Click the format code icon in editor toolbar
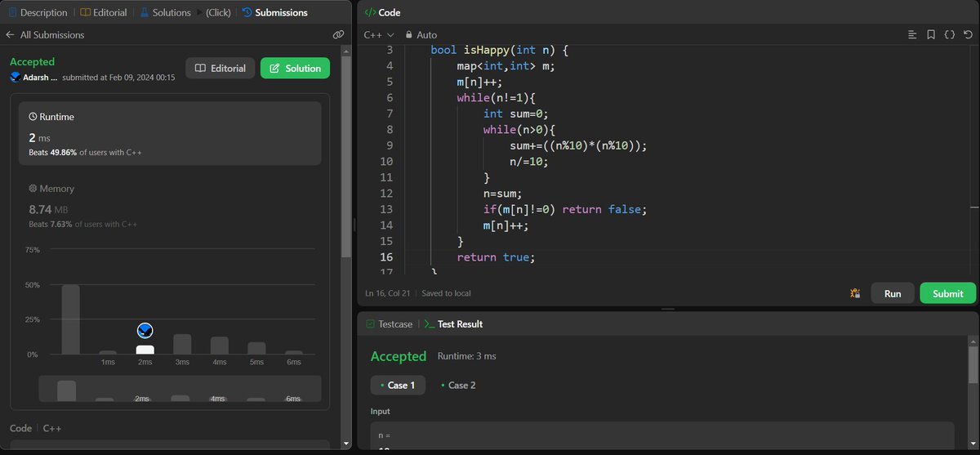The width and height of the screenshot is (980, 455). [x=912, y=35]
